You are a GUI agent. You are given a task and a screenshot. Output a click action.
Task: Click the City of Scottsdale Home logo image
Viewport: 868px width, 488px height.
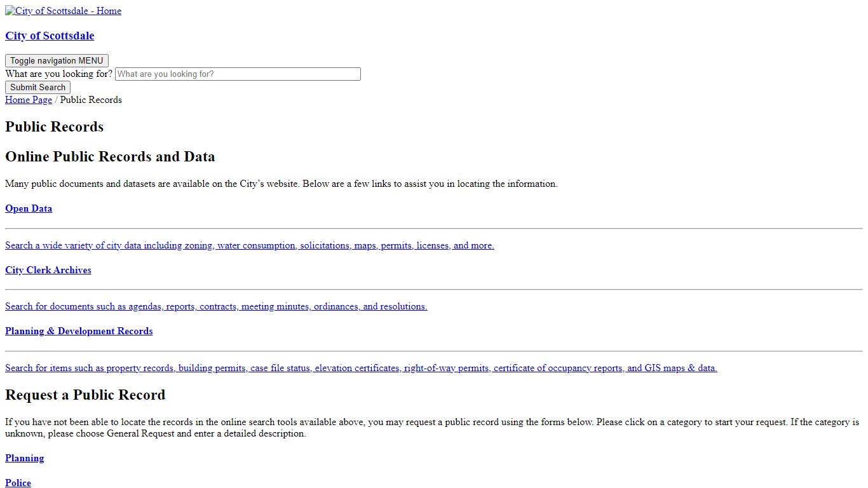click(x=63, y=11)
